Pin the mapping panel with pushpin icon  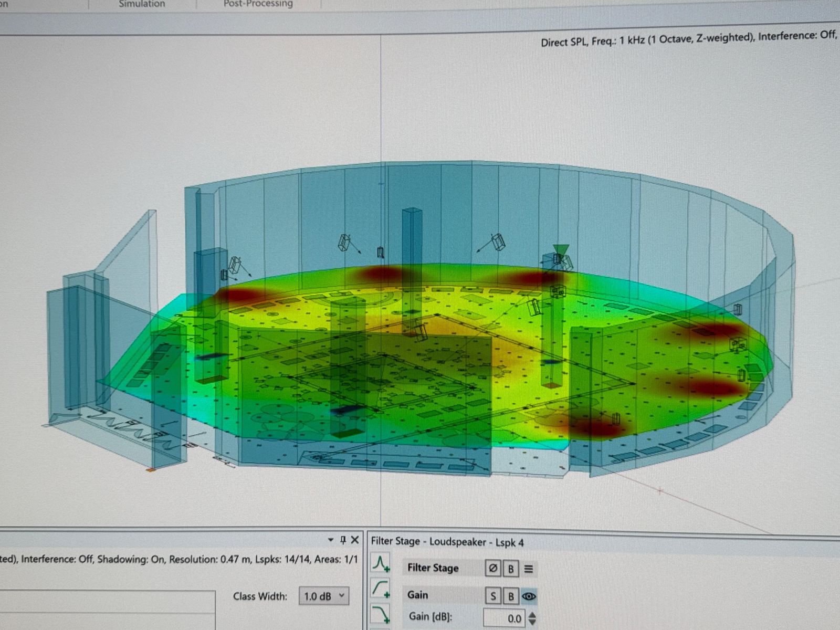click(343, 540)
